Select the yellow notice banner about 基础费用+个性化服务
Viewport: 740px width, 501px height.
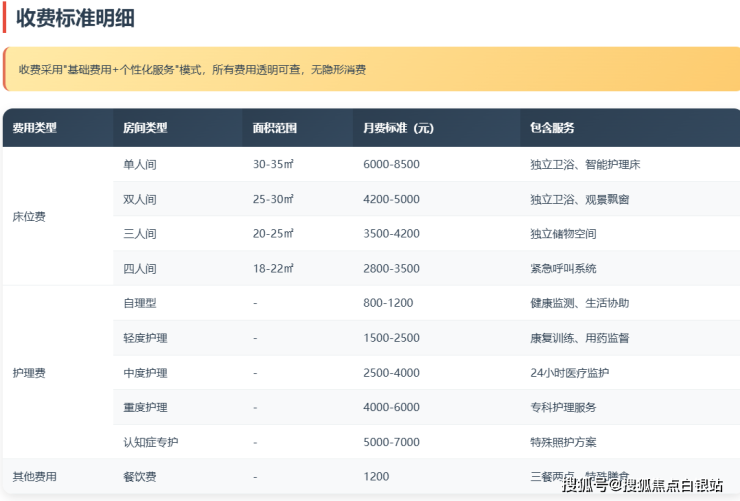coord(370,70)
